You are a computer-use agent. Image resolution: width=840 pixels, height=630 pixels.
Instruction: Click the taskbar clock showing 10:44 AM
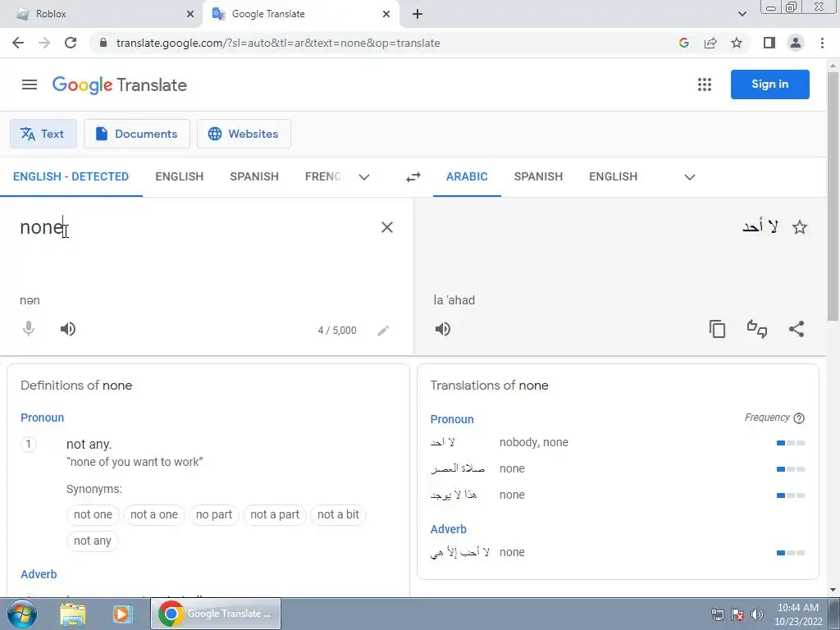coord(797,614)
